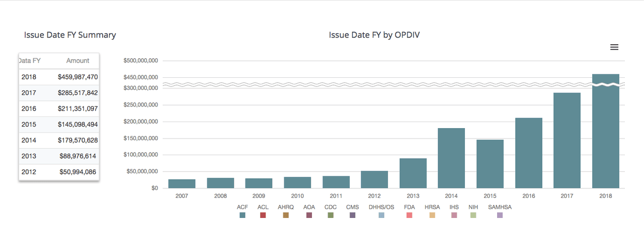Toggle the IHS legend swatch
This screenshot has width=644, height=225.
[454, 215]
